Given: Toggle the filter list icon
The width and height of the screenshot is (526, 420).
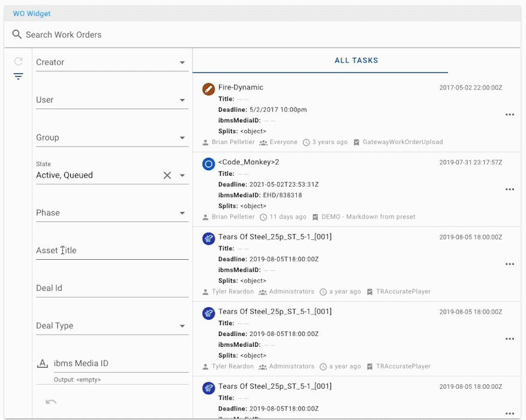Looking at the screenshot, I should point(18,76).
